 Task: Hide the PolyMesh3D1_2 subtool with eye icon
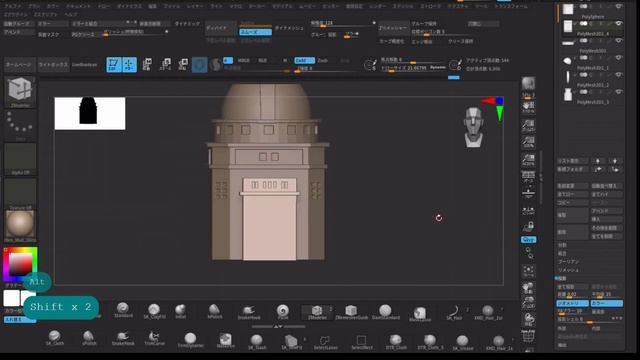619,75
